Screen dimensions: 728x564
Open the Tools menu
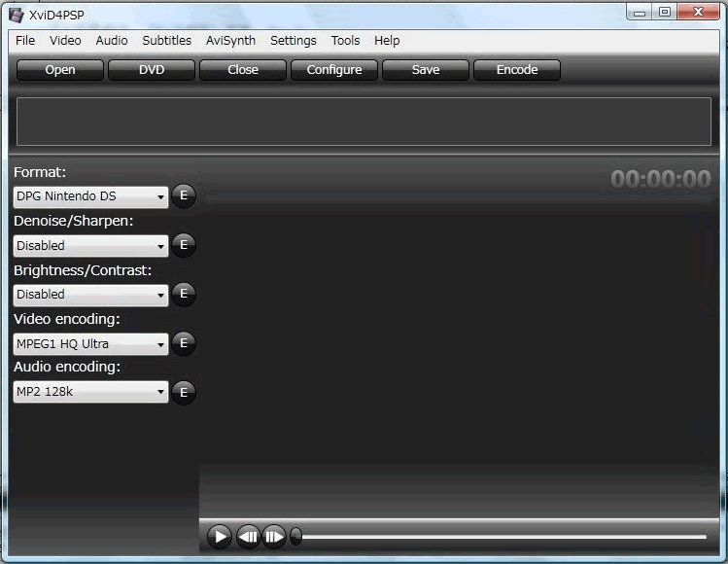[x=345, y=41]
